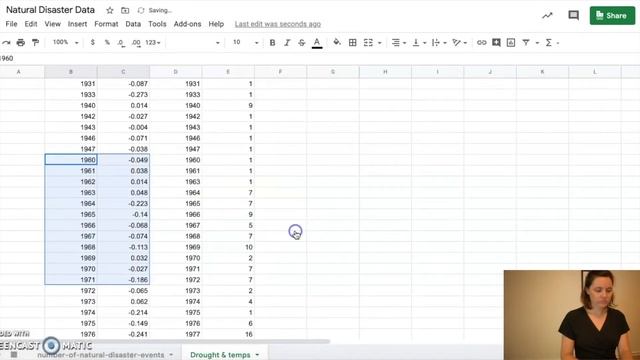Expand filter views dropdown arrow

pyautogui.click(x=537, y=43)
